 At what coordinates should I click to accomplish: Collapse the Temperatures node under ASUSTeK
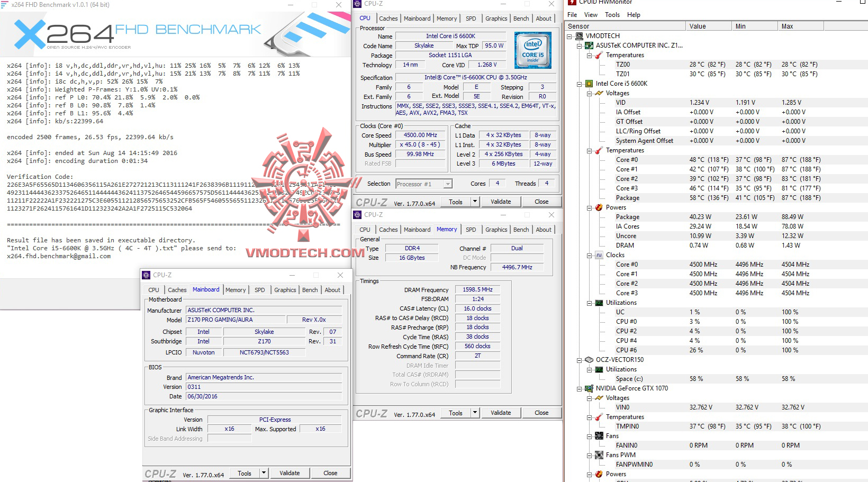click(589, 54)
